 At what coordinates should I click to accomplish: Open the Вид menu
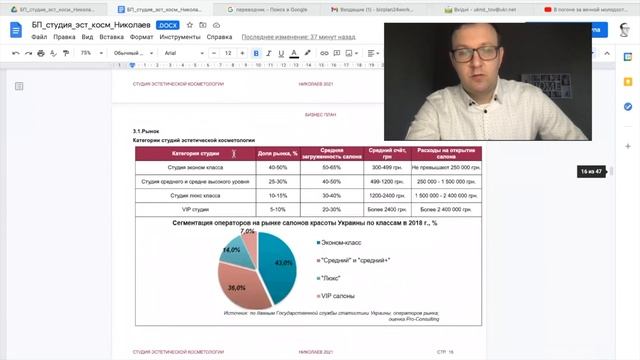pos(87,37)
